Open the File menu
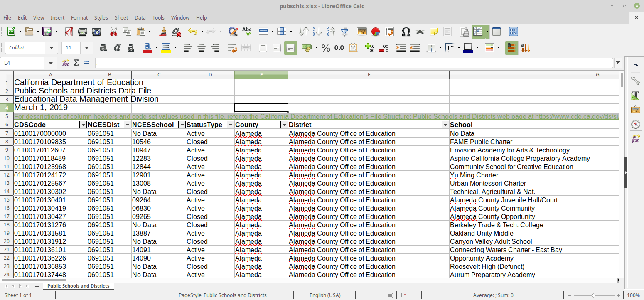Image resolution: width=644 pixels, height=300 pixels. pyautogui.click(x=7, y=17)
